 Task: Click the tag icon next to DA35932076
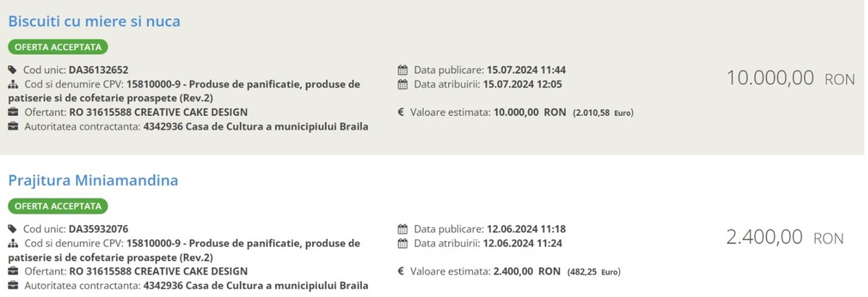(x=13, y=229)
